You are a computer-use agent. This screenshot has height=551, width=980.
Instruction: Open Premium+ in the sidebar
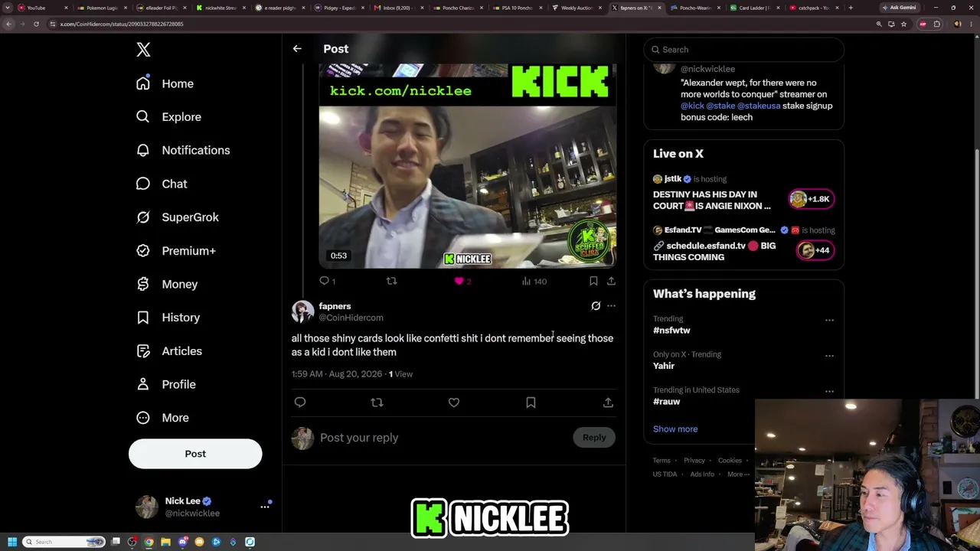point(175,251)
